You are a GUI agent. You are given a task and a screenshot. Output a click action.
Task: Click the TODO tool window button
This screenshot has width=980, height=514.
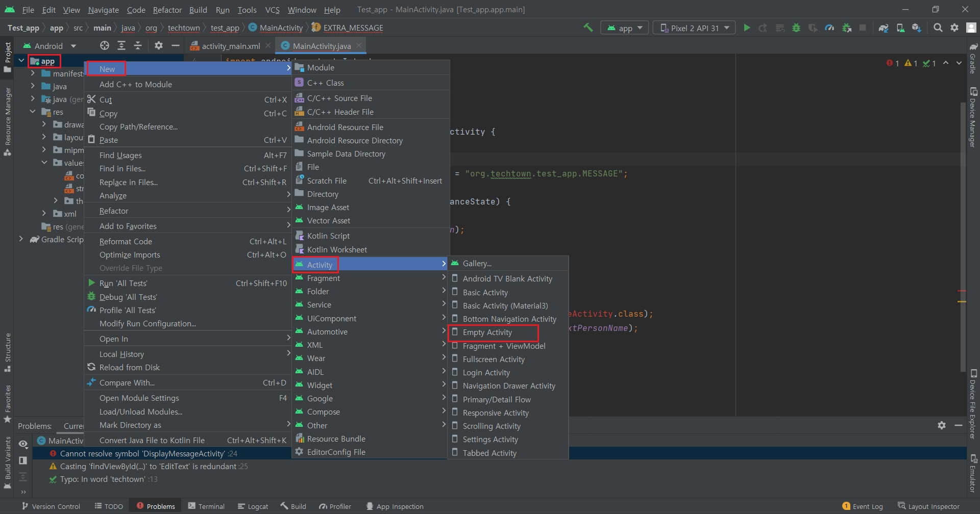[109, 506]
